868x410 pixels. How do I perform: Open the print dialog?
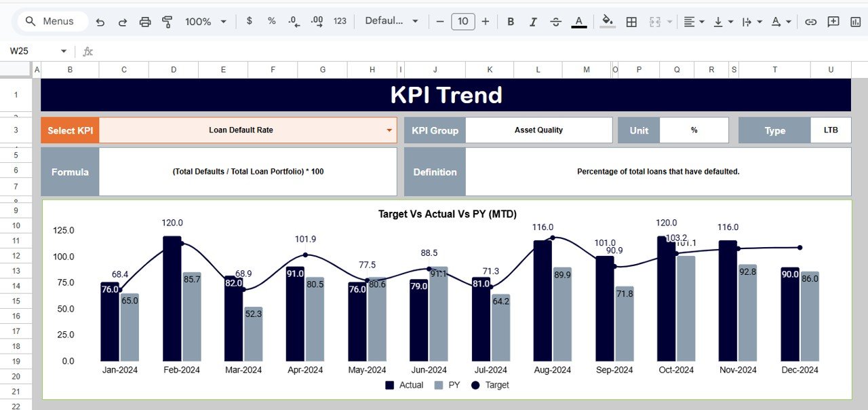[145, 21]
